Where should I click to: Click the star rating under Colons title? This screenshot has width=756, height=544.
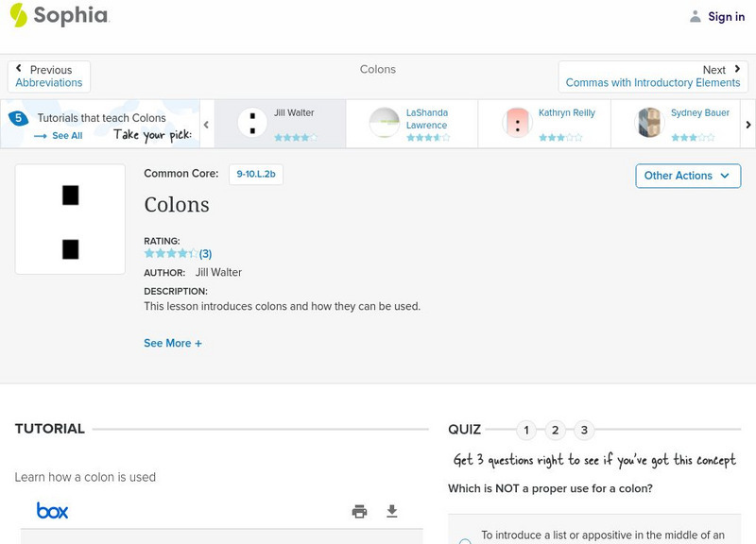coord(171,254)
